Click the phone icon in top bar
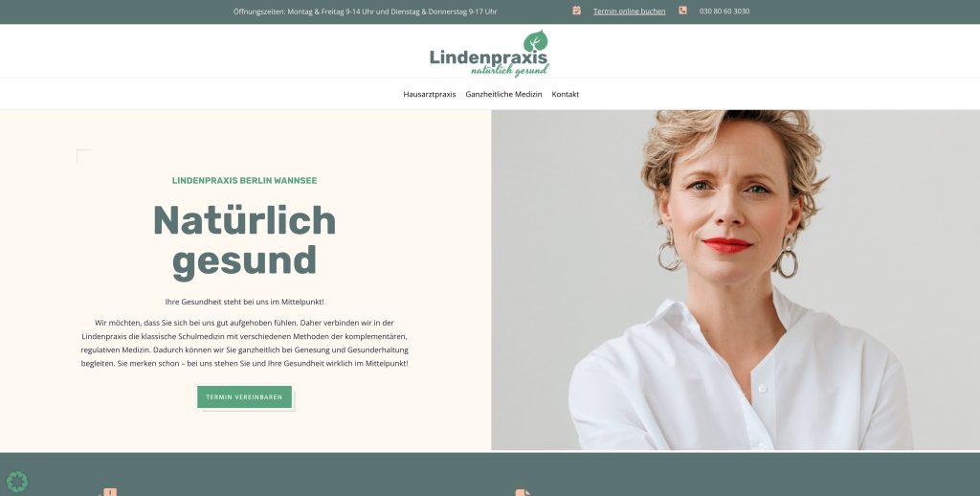The height and width of the screenshot is (496, 980). [x=682, y=11]
